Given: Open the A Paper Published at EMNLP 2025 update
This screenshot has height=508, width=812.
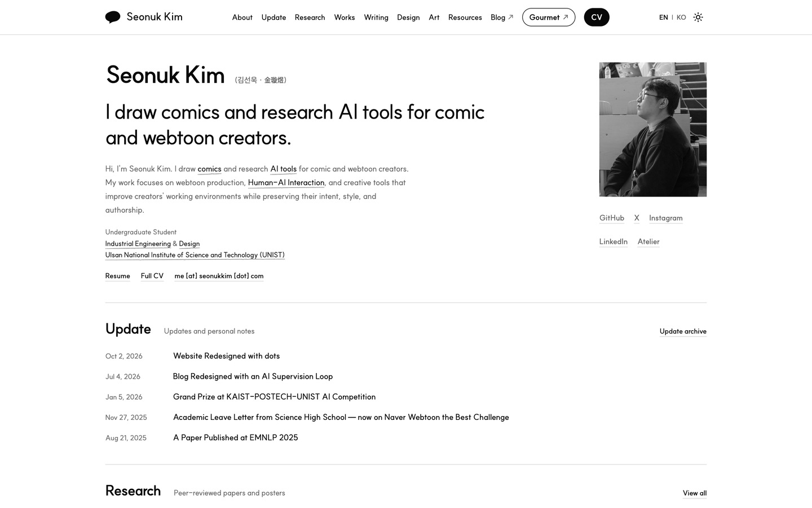Looking at the screenshot, I should (x=236, y=437).
